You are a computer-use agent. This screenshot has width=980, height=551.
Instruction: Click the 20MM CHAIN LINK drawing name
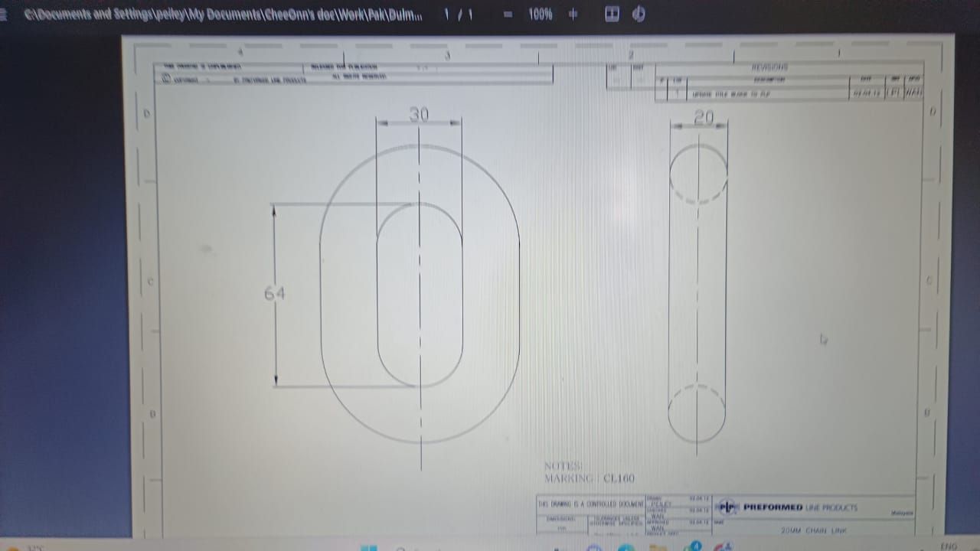tap(813, 530)
